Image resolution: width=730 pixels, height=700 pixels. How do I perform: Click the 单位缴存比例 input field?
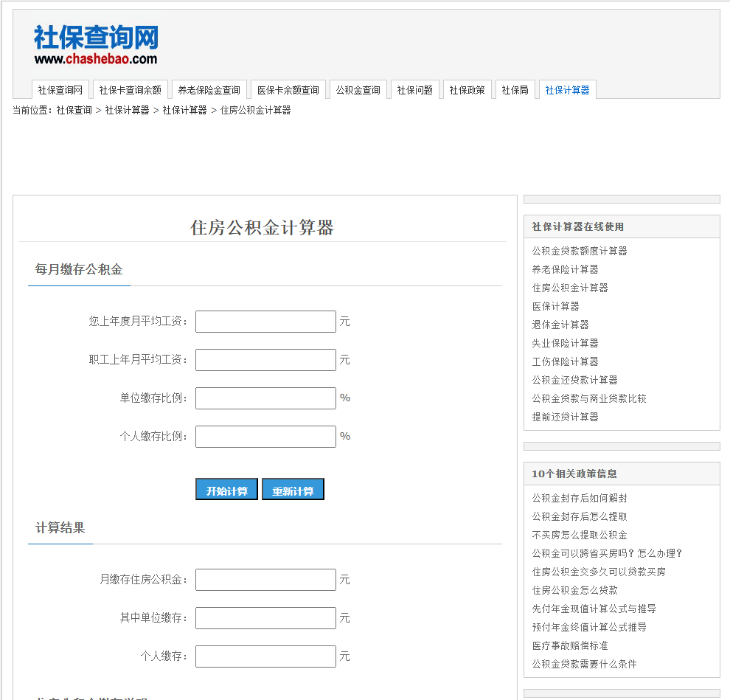click(265, 398)
